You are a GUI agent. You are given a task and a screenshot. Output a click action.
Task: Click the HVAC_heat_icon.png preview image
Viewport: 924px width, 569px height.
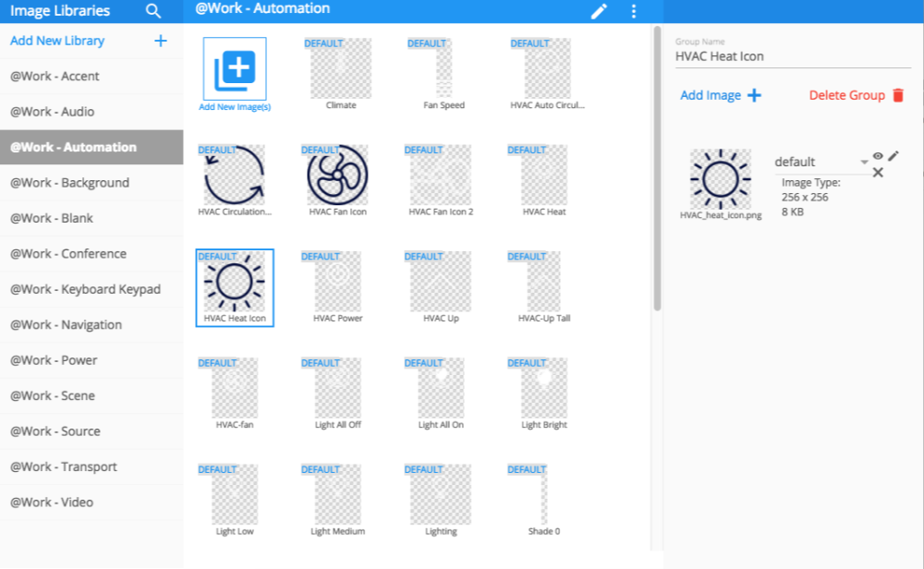pos(721,179)
